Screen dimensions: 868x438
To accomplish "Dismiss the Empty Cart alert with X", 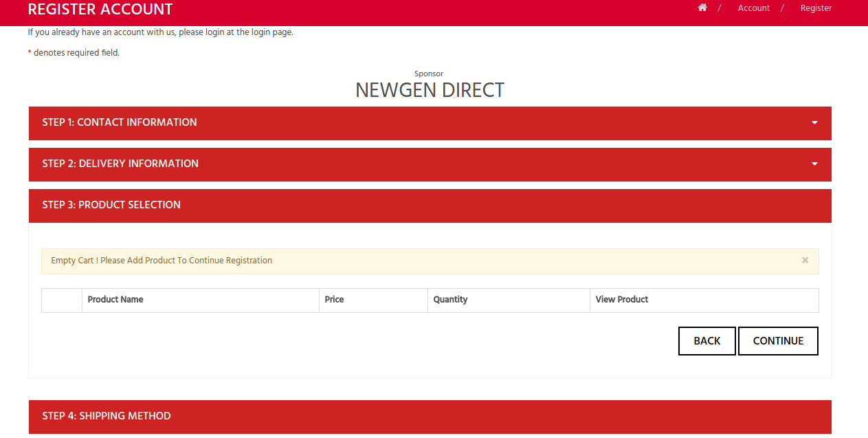I will coord(805,261).
